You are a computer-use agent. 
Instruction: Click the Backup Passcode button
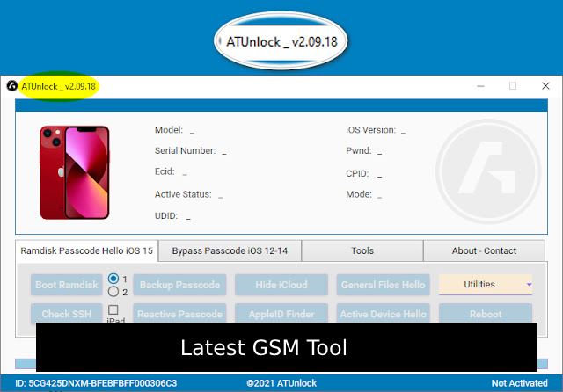coord(179,285)
